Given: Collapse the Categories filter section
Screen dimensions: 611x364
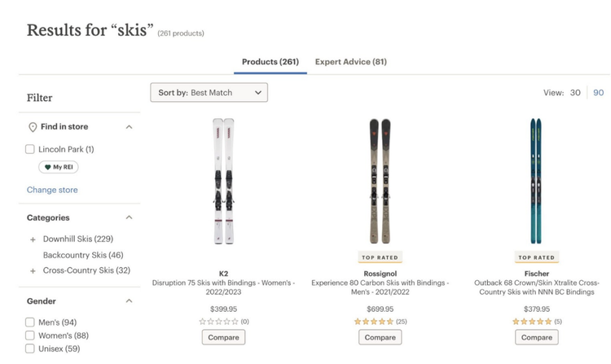Looking at the screenshot, I should point(129,217).
